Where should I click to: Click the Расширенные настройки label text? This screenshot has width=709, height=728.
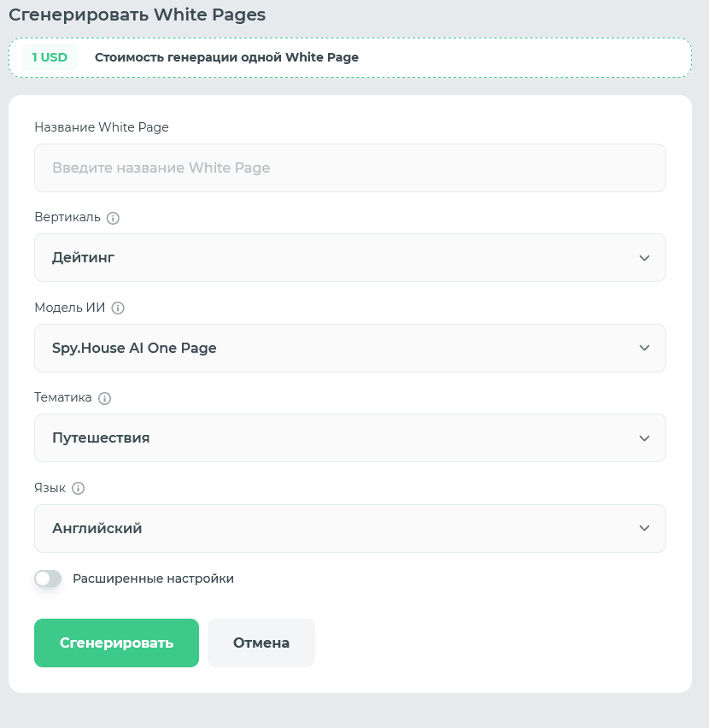click(x=153, y=578)
